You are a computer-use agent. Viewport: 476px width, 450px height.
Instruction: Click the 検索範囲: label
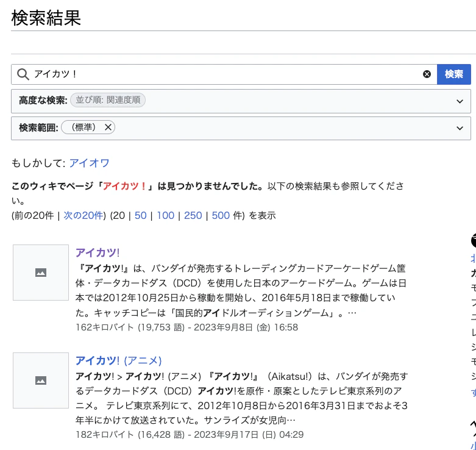pyautogui.click(x=38, y=127)
